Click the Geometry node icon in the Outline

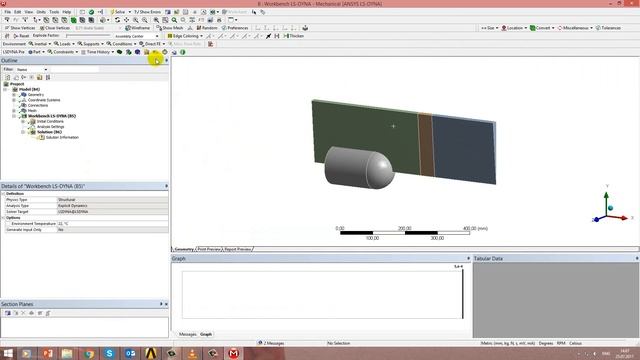(24, 94)
